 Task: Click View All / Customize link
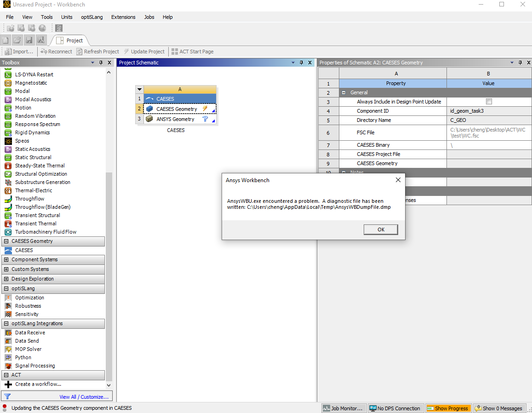[x=84, y=397]
